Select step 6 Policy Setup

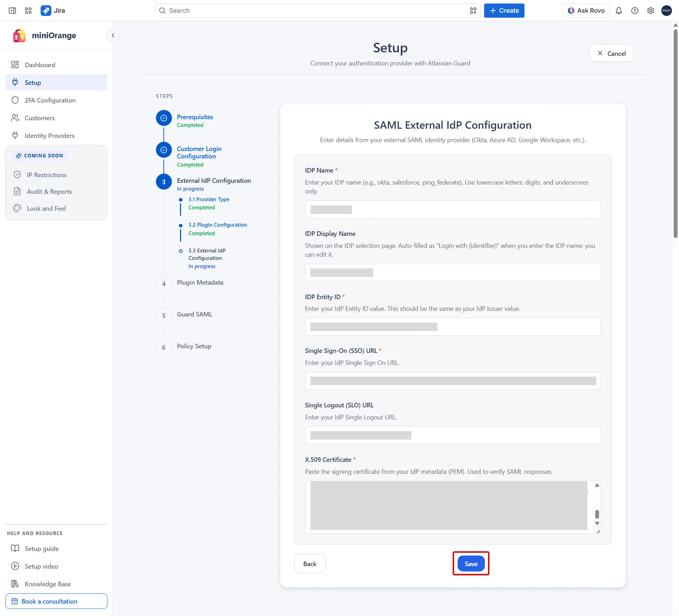(x=194, y=346)
